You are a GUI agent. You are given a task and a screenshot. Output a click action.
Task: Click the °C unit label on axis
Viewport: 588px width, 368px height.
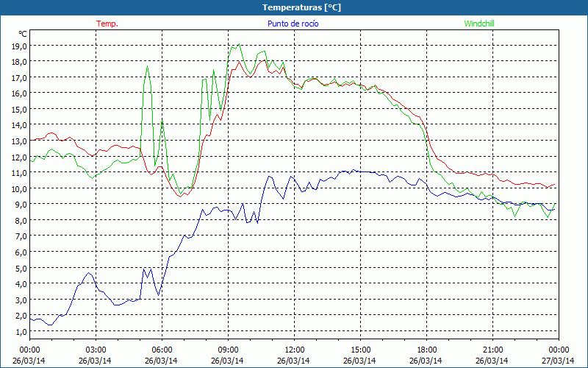(x=23, y=34)
